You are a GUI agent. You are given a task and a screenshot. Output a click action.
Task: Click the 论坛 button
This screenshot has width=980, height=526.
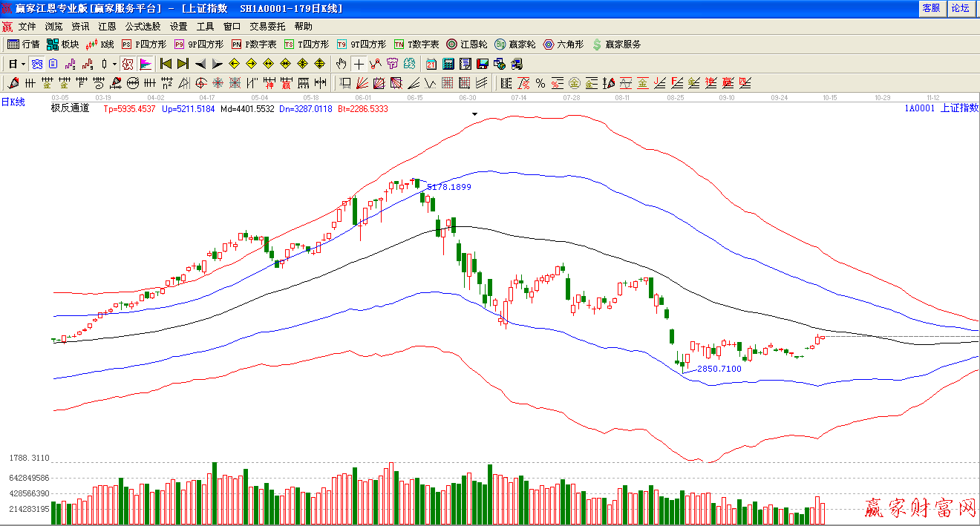[961, 8]
